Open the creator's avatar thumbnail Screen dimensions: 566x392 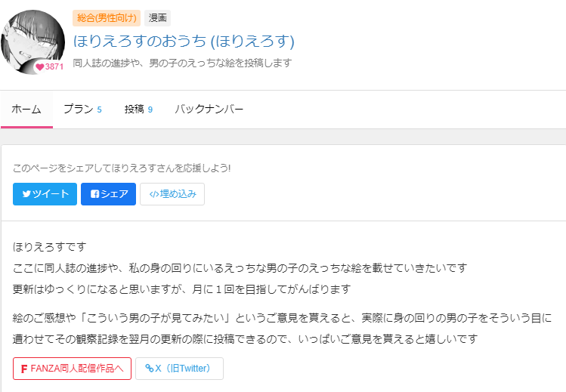pos(32,42)
